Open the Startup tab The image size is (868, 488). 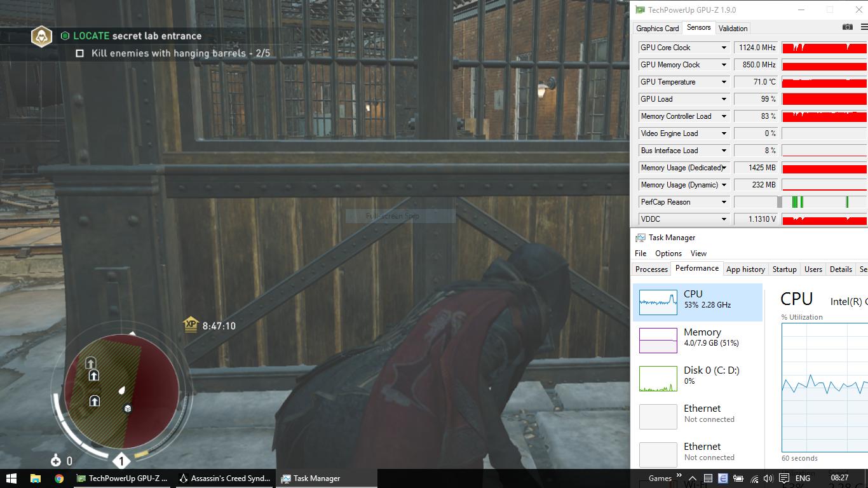tap(784, 269)
